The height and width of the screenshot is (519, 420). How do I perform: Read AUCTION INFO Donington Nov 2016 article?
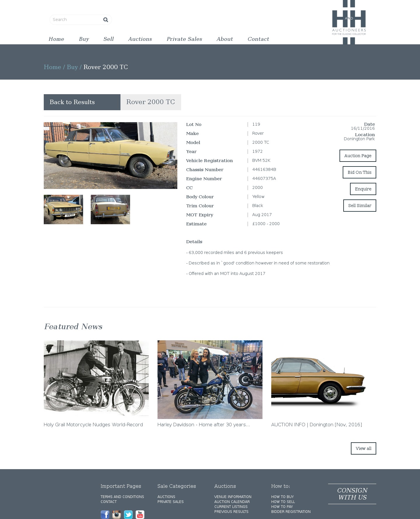click(x=316, y=425)
